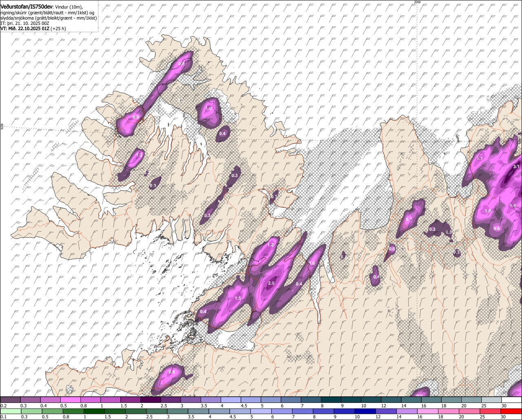Viewport: 522px width, 420px height.
Task: Click the 0.7 precipitation value label
Action: pyautogui.click(x=409, y=219)
